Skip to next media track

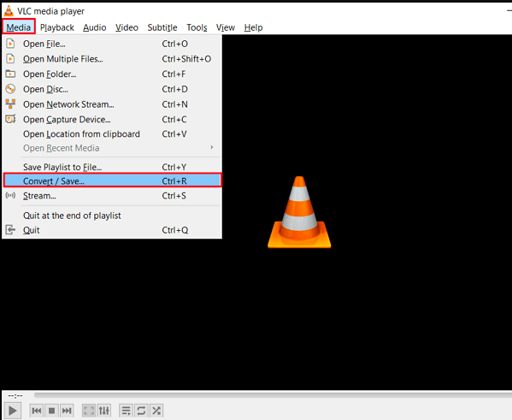[x=67, y=411]
